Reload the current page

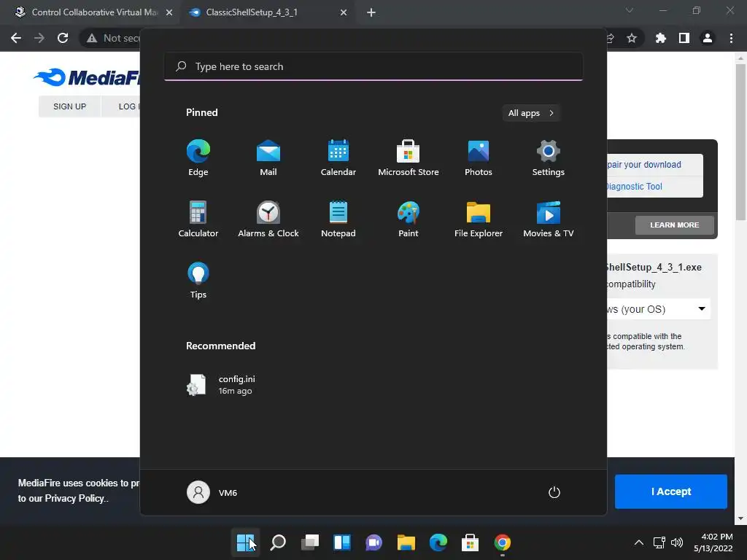(63, 38)
